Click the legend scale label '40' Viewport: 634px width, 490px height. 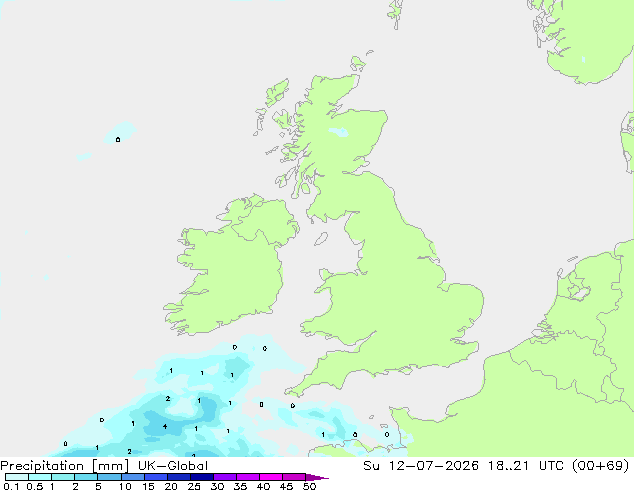263,486
